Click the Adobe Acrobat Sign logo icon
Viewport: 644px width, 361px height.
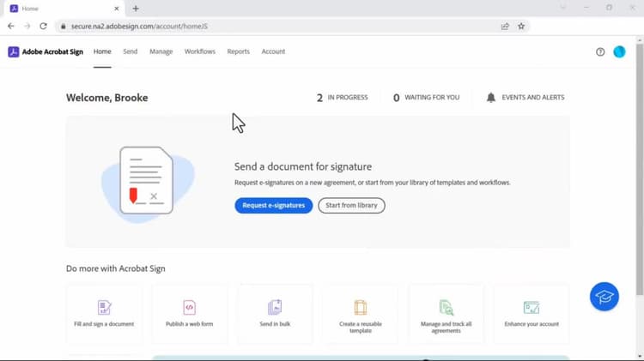pyautogui.click(x=14, y=51)
